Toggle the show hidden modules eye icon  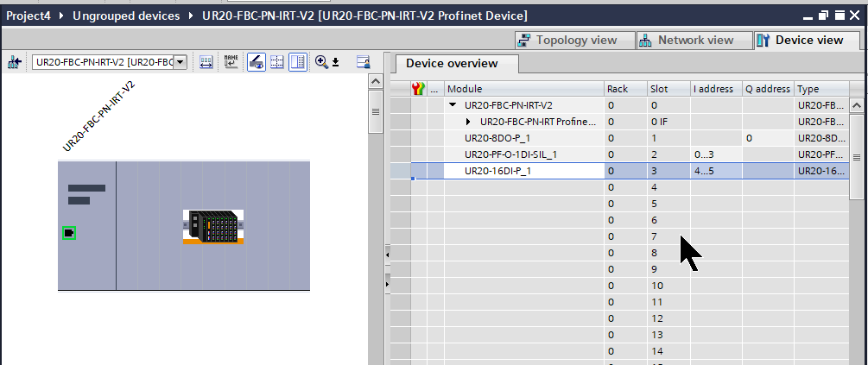tap(256, 62)
